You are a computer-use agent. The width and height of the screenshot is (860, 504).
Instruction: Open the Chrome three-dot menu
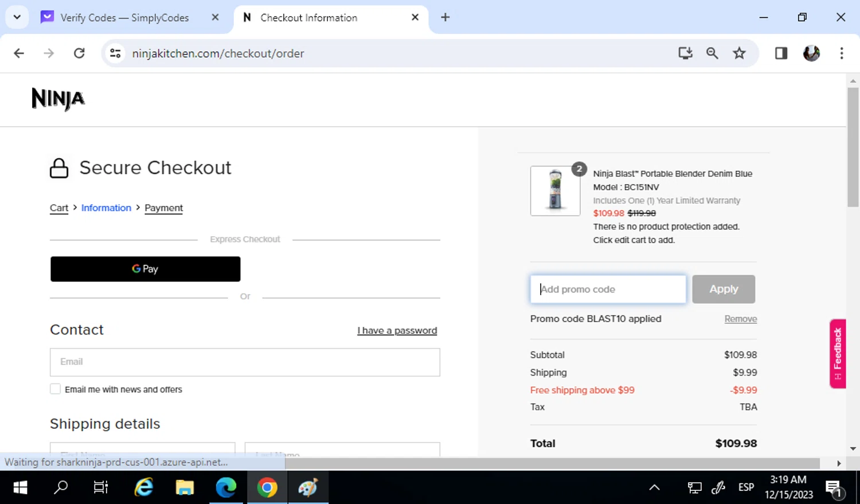click(842, 53)
